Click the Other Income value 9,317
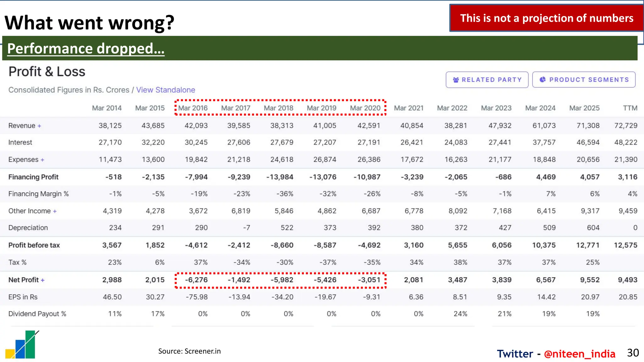 590,211
